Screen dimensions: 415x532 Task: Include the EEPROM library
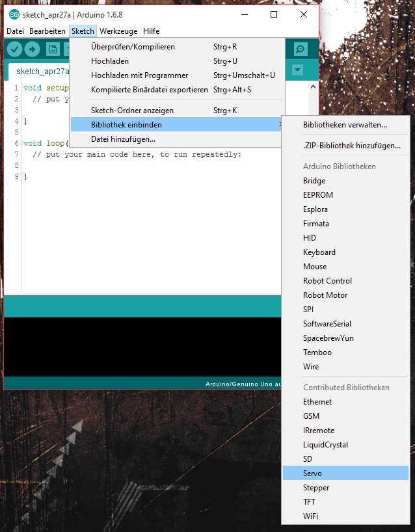point(345,195)
